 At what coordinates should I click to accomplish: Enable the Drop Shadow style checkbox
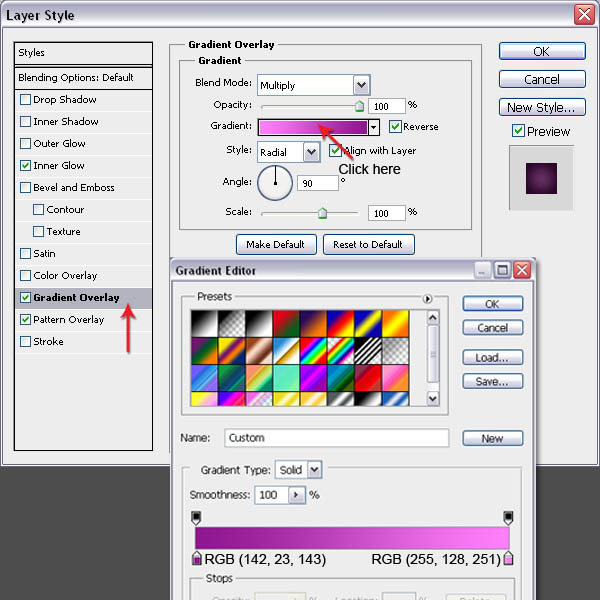click(x=26, y=100)
